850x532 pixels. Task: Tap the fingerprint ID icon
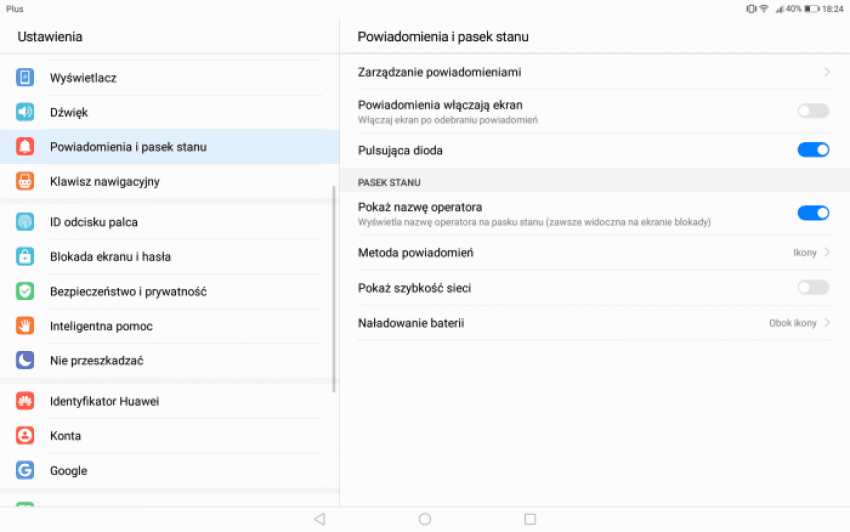(25, 222)
